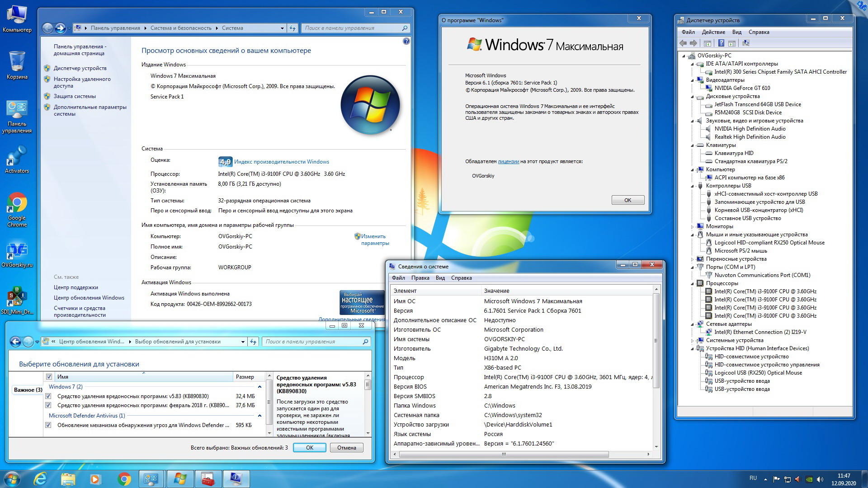Switch to the red toolbox taskbar window
The height and width of the screenshot is (488, 868).
click(208, 479)
